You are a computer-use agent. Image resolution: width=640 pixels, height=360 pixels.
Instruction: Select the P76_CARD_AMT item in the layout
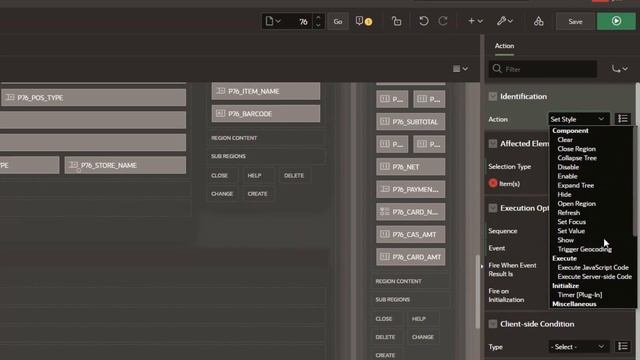click(410, 257)
